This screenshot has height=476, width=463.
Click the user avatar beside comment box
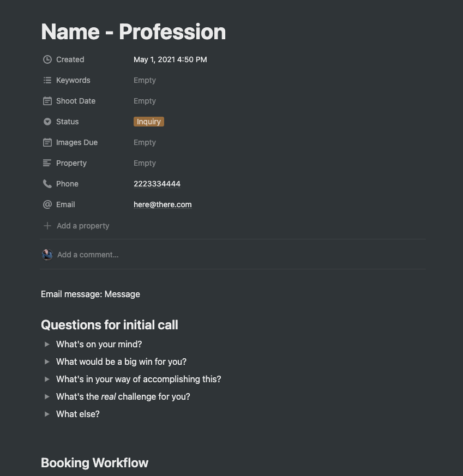47,255
